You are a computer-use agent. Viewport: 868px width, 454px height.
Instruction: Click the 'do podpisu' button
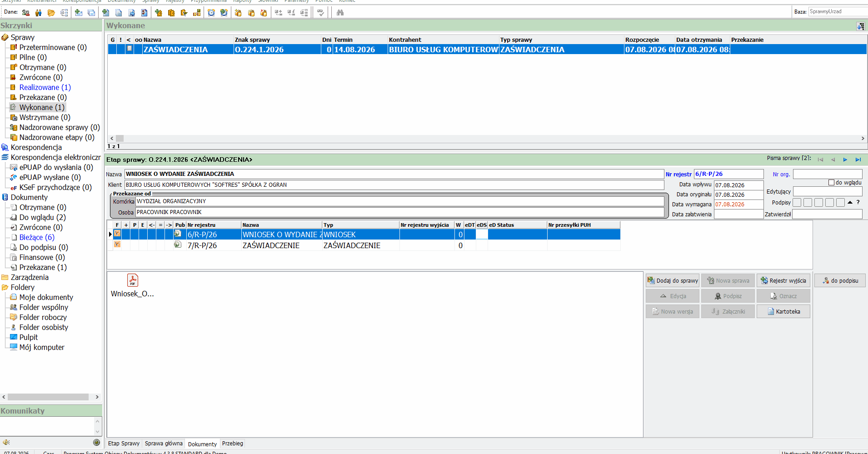coord(840,280)
